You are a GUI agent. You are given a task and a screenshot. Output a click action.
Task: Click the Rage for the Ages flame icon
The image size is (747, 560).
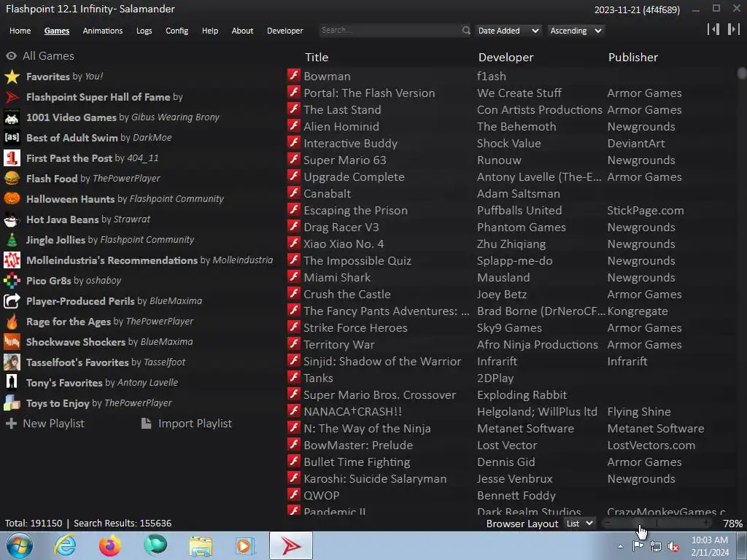[12, 322]
